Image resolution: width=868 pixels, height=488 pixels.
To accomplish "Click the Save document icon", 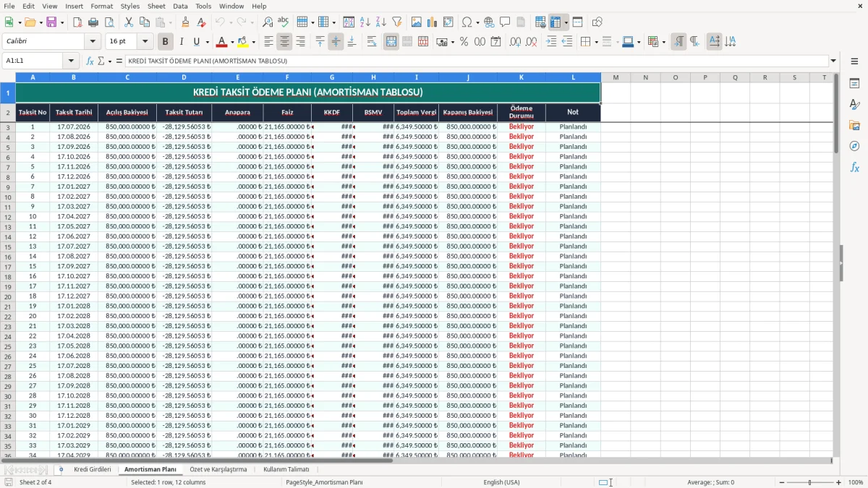I will [x=51, y=22].
